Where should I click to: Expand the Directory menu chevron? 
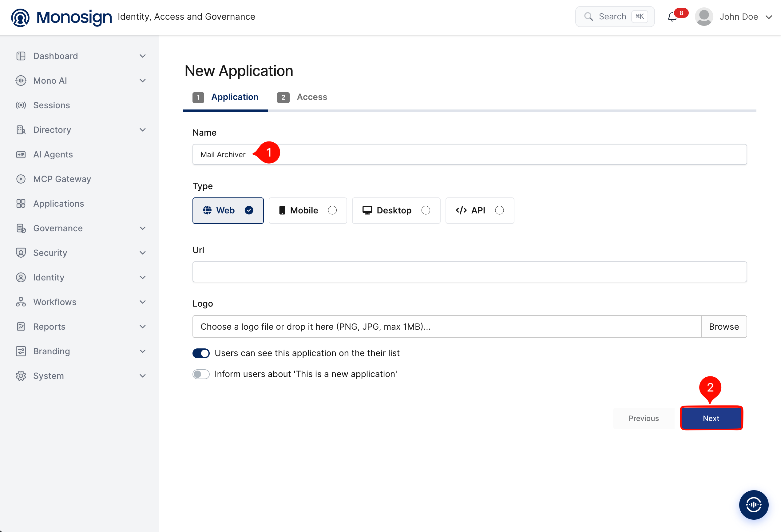coord(142,130)
